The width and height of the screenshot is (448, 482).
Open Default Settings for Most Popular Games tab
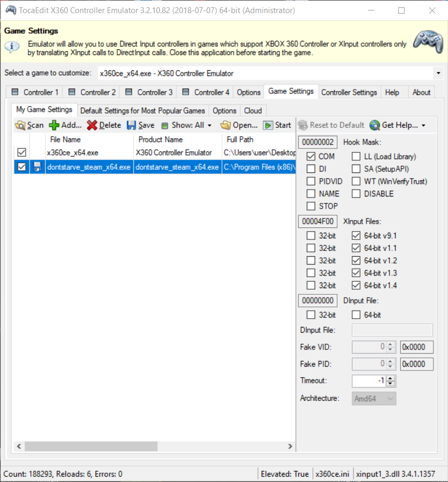point(142,111)
